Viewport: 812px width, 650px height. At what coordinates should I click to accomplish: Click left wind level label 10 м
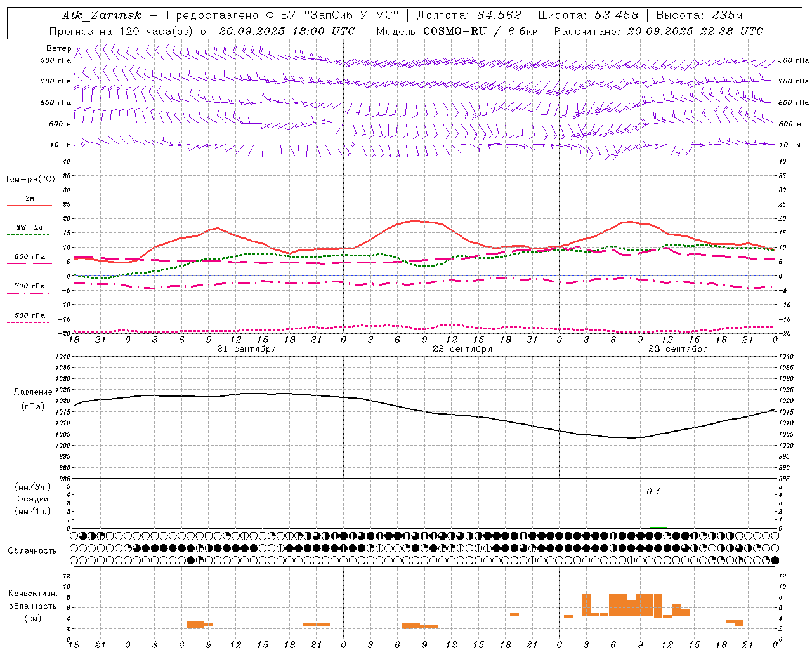pyautogui.click(x=60, y=145)
